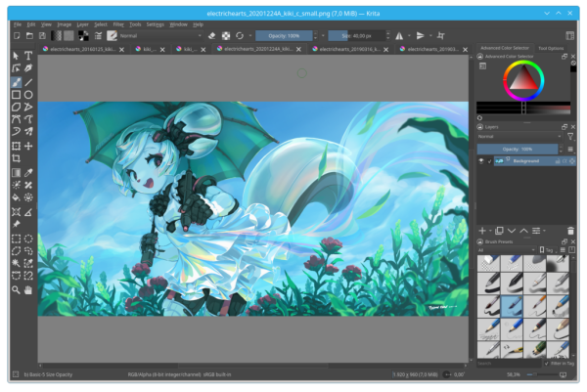This screenshot has width=587, height=392.
Task: Toggle Filter in Tag checkbox
Action: pos(547,364)
